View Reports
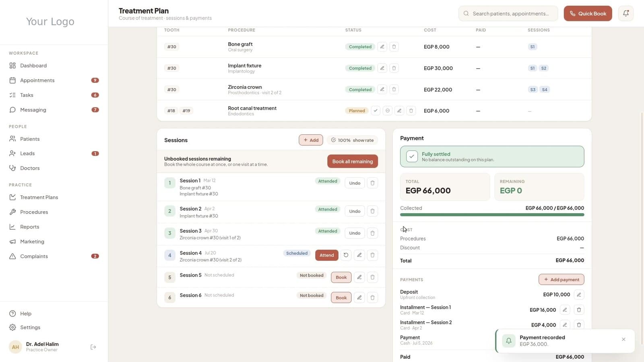Screen dimensions: 644x362 click(54, 227)
